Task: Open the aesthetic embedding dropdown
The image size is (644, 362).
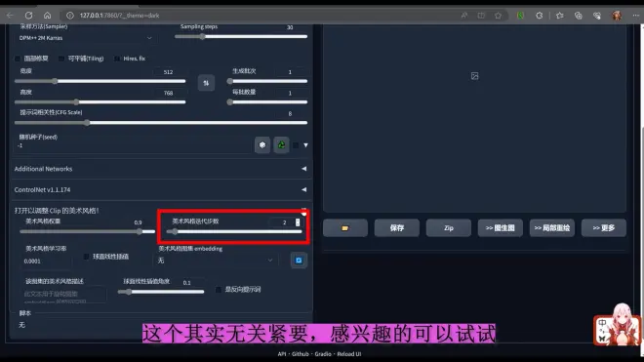Action: (216, 261)
